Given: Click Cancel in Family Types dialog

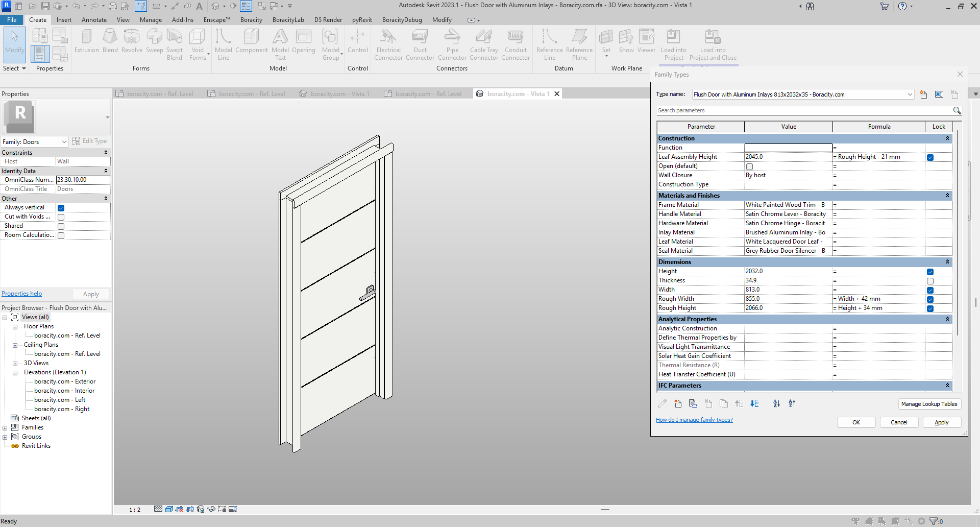Looking at the screenshot, I should (899, 422).
